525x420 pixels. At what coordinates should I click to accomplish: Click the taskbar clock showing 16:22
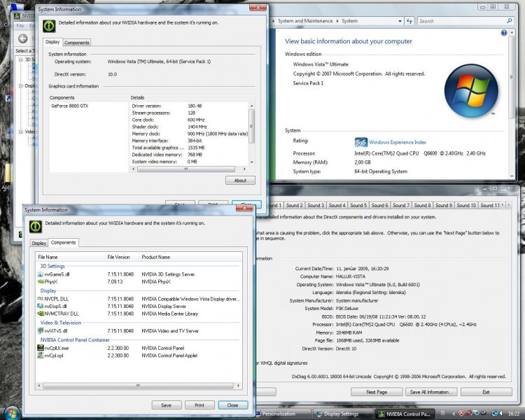[x=514, y=414]
